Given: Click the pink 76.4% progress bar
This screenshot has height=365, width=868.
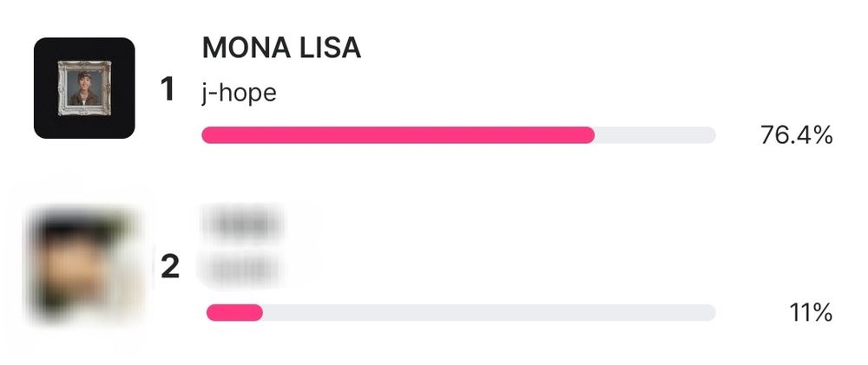Looking at the screenshot, I should 398,135.
